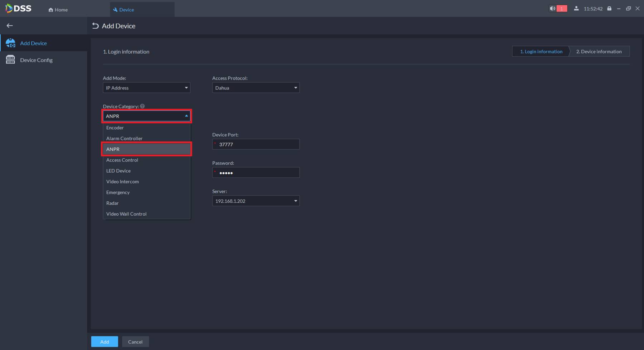Open the user account icon

point(576,9)
